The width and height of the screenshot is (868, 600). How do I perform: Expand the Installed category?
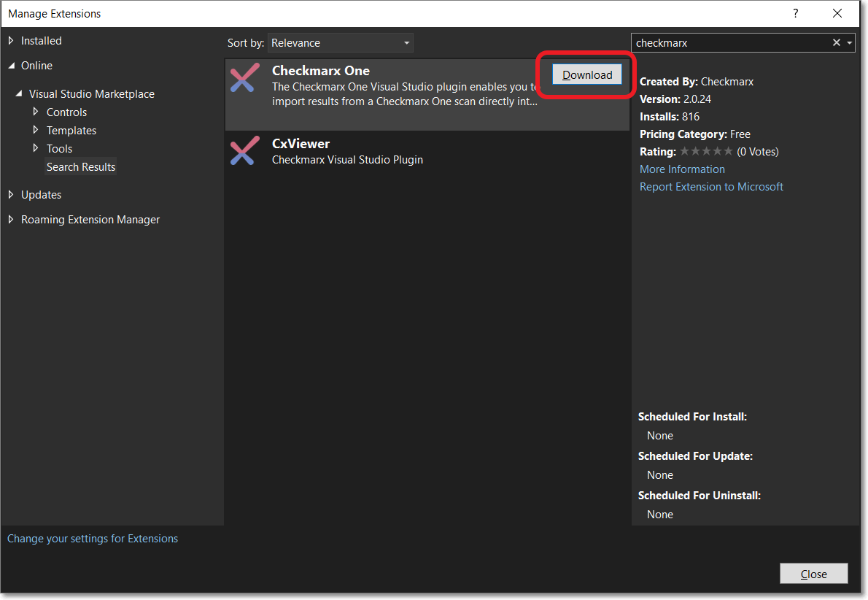click(x=11, y=40)
